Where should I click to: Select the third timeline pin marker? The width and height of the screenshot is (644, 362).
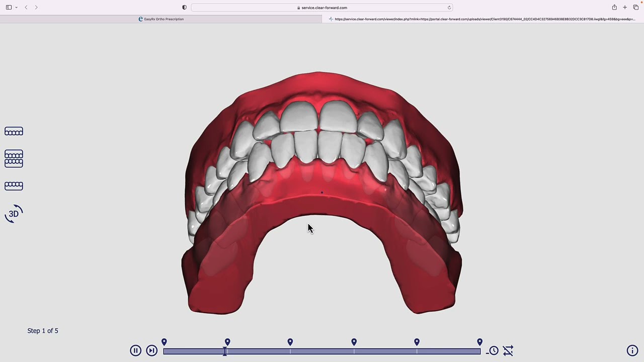pos(290,342)
